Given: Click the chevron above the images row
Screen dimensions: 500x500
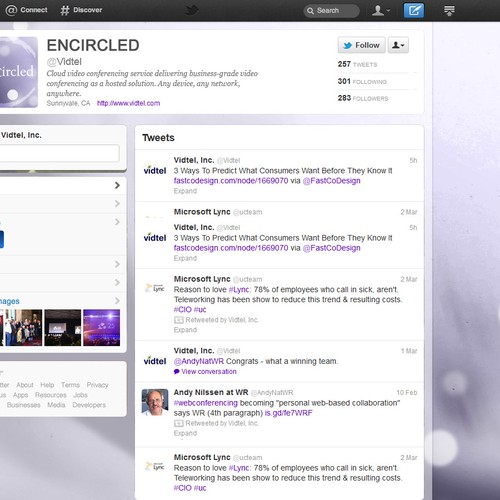Looking at the screenshot, I should (x=117, y=282).
